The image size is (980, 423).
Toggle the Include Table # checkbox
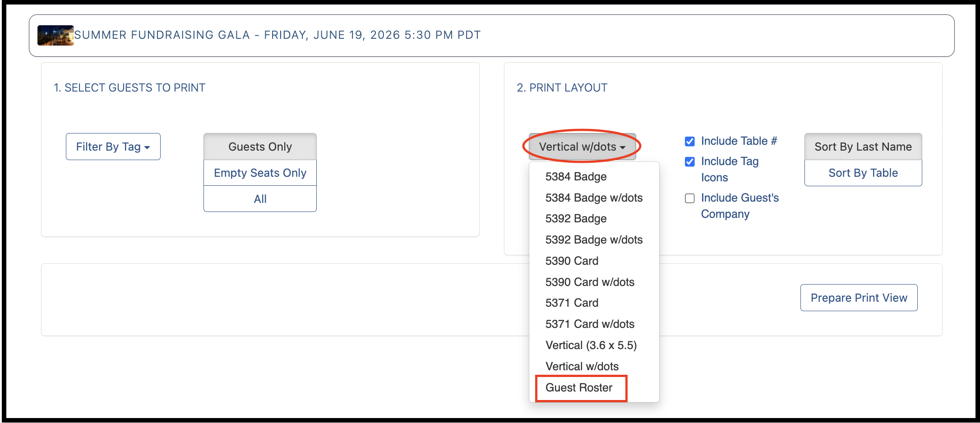point(690,142)
